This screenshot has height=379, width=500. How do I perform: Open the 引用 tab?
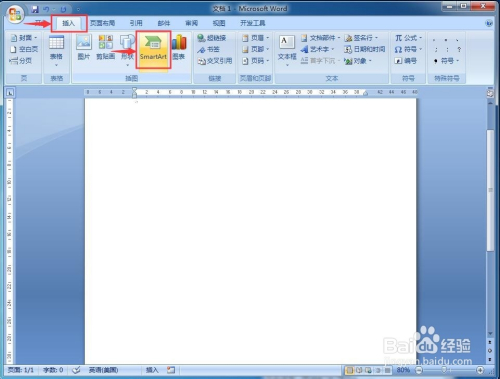pos(136,23)
